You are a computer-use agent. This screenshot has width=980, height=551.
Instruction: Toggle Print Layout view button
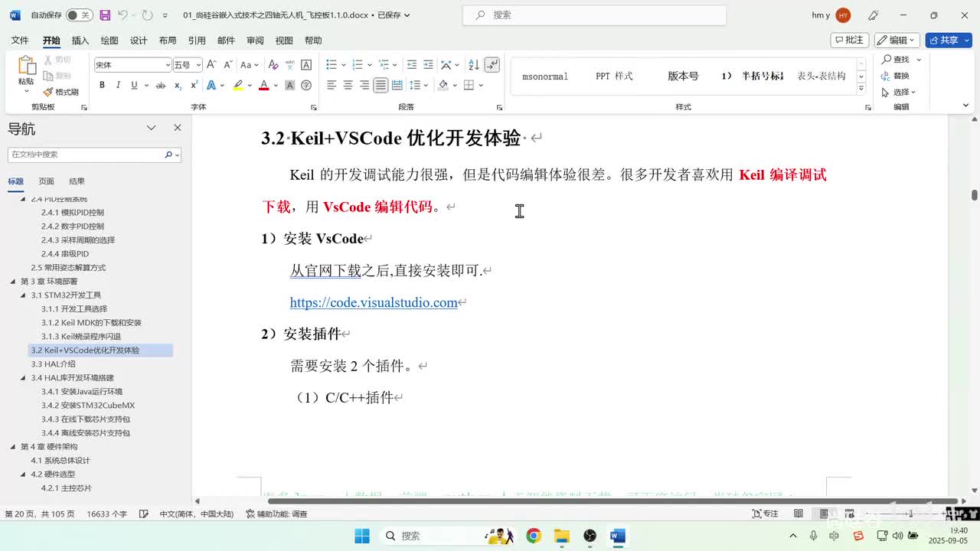click(x=824, y=514)
